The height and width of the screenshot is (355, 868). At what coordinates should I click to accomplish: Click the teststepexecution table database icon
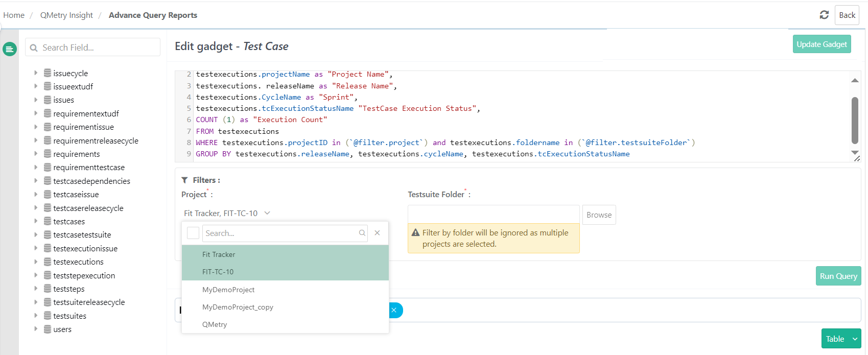point(48,275)
